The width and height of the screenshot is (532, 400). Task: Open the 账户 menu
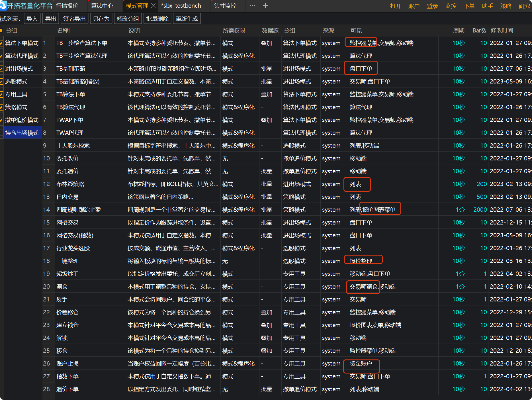click(x=414, y=6)
